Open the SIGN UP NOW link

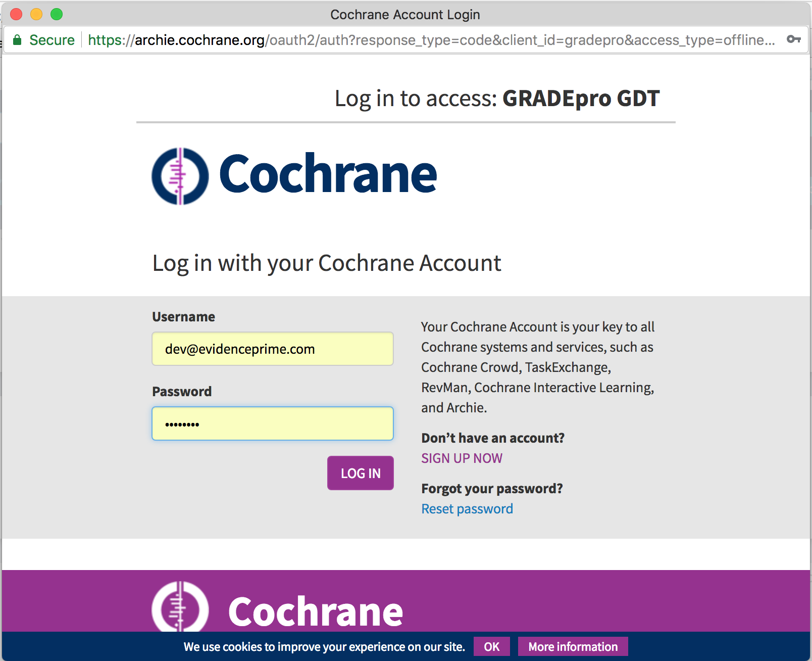point(462,458)
